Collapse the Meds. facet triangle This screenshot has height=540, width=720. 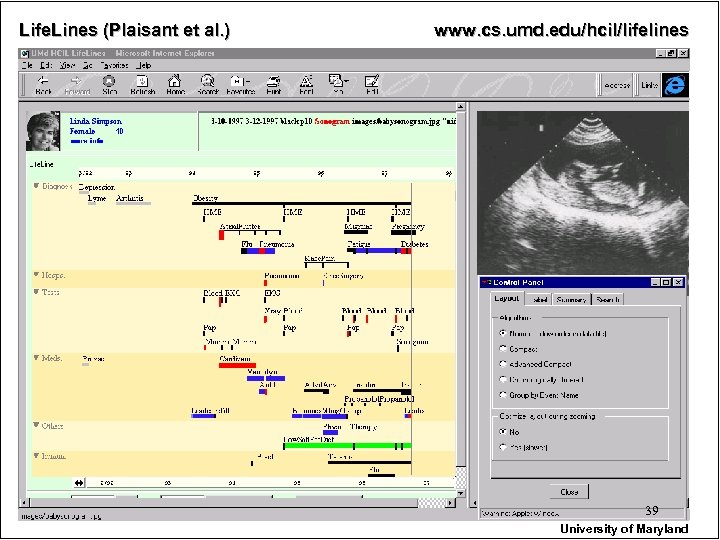click(36, 358)
